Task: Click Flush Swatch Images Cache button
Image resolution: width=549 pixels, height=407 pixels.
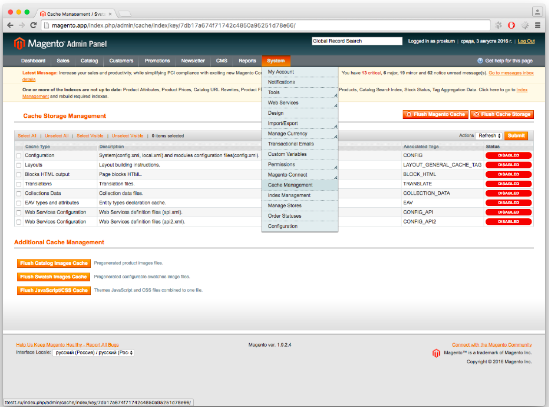Action: [x=53, y=277]
